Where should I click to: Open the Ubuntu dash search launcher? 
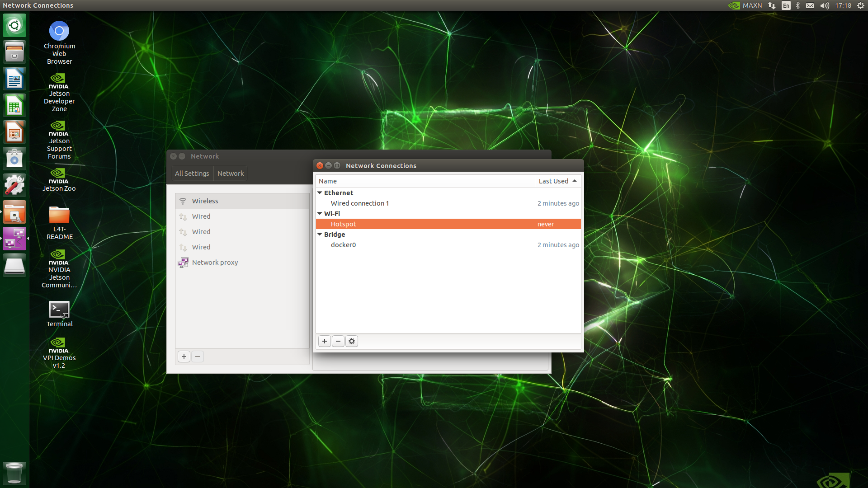pyautogui.click(x=14, y=25)
